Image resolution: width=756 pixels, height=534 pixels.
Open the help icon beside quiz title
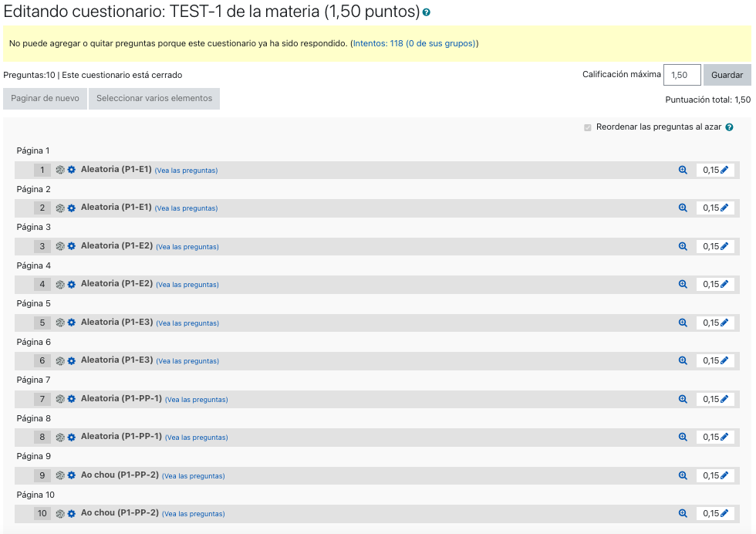(x=426, y=12)
